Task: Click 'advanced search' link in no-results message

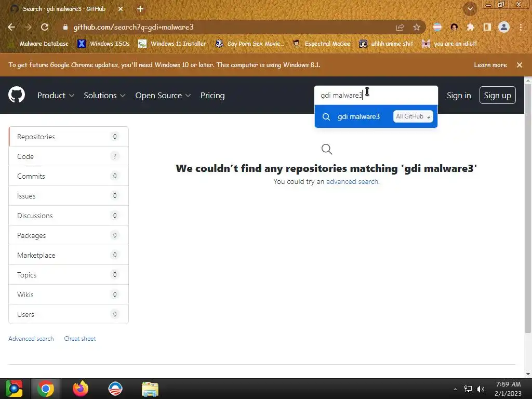Action: click(x=352, y=181)
